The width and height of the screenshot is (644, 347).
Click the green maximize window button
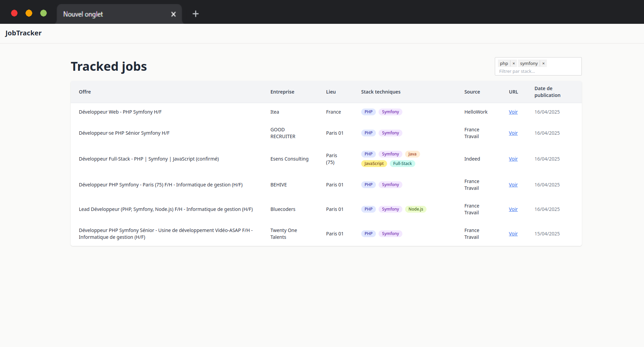pyautogui.click(x=43, y=13)
